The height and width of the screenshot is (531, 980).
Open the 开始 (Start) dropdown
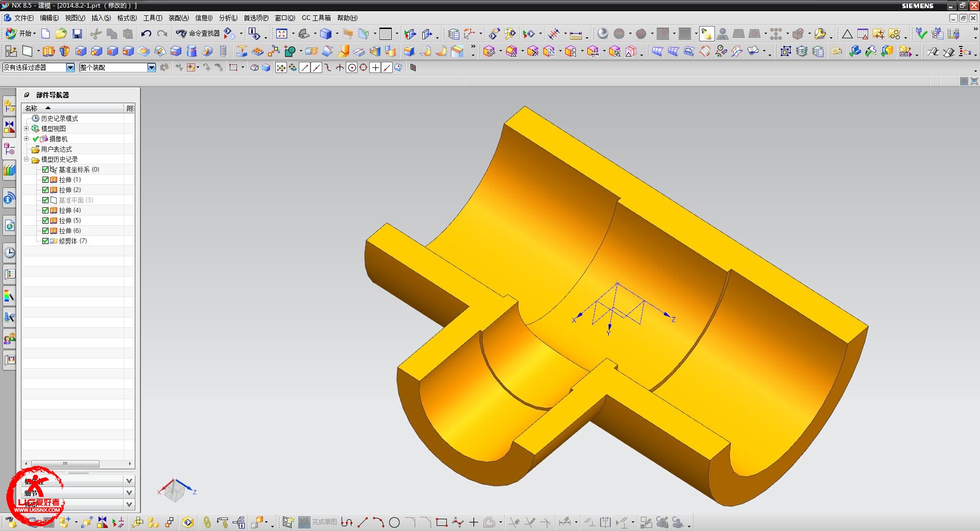[x=20, y=34]
